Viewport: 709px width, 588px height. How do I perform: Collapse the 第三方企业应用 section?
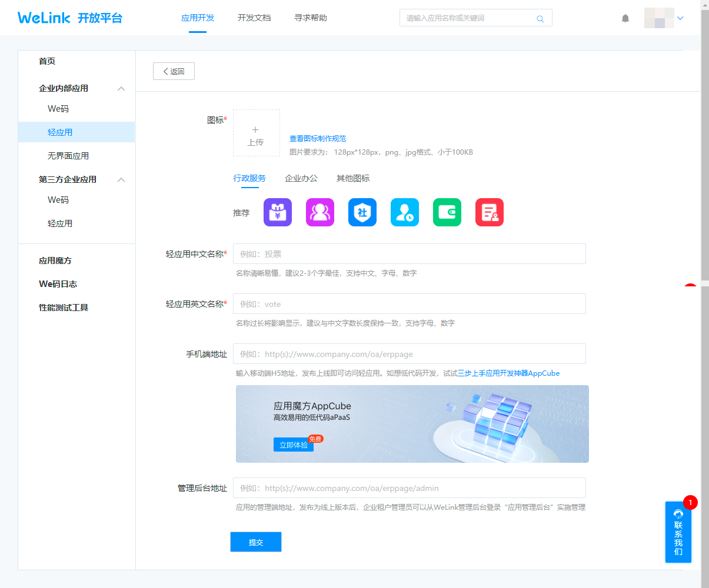pyautogui.click(x=121, y=180)
